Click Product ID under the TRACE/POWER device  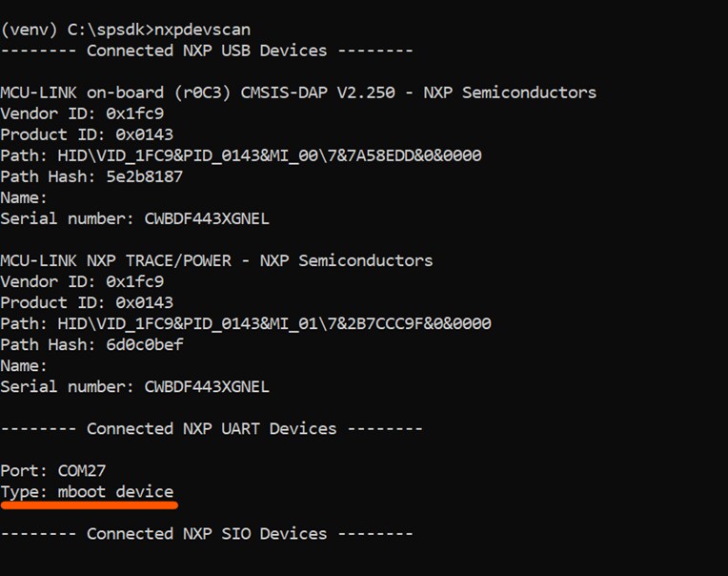point(87,302)
